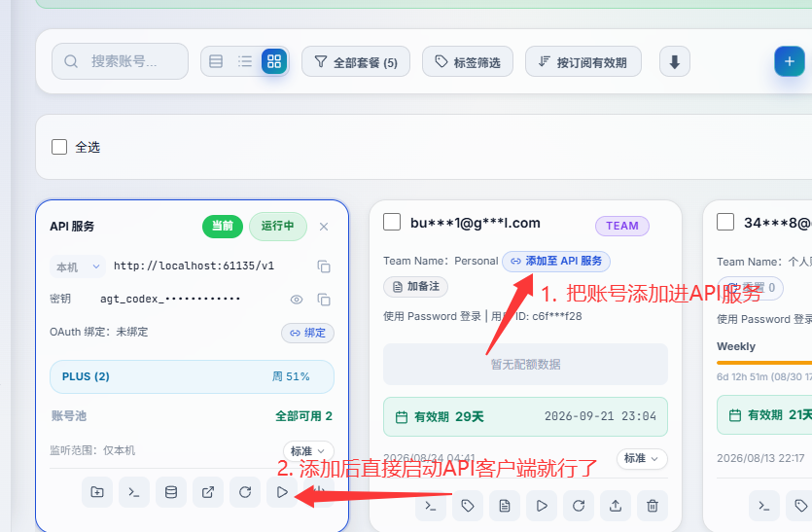Open terminal icon on 34***8 account card
The width and height of the screenshot is (812, 532).
[764, 506]
